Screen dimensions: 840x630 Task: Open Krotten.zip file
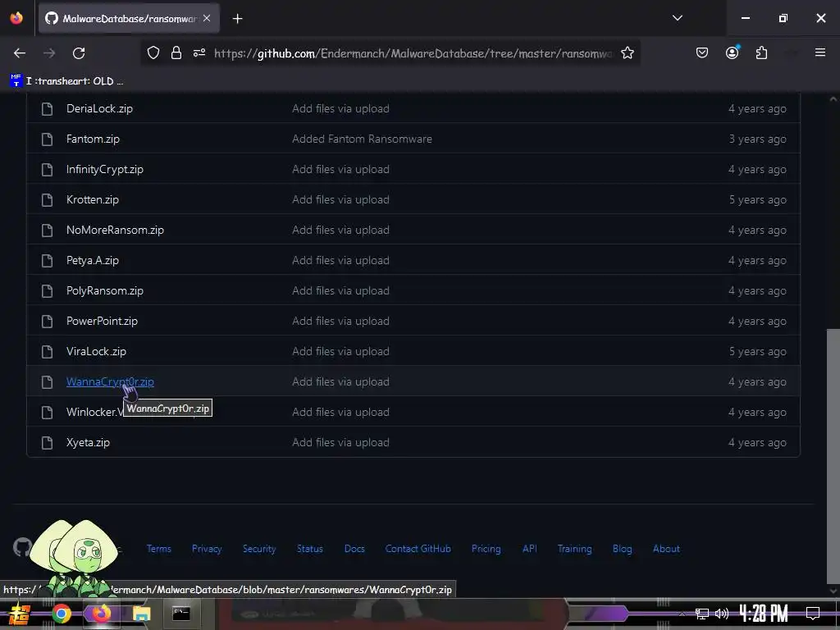pyautogui.click(x=93, y=200)
